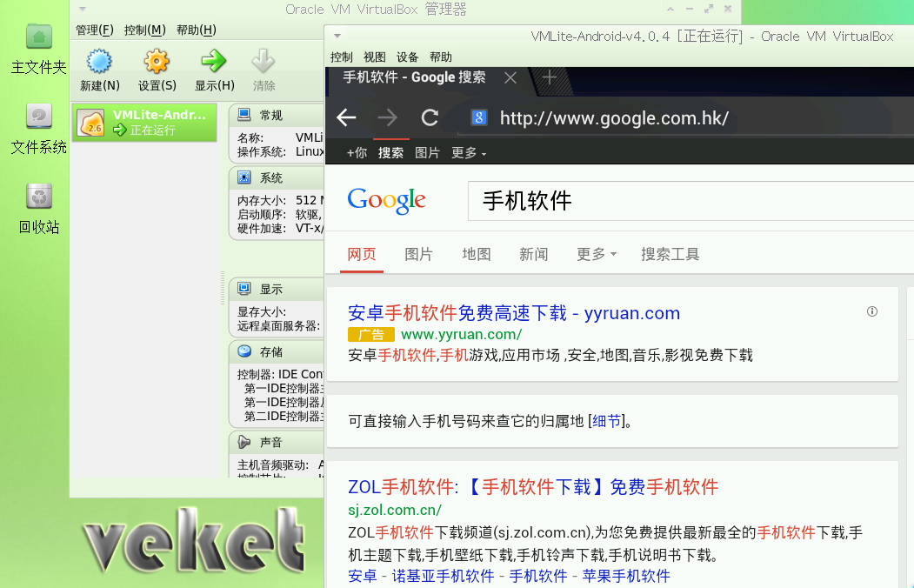Viewport: 914px width, 588px height.
Task: Open the 回收站 trash desktop icon
Action: tap(39, 196)
